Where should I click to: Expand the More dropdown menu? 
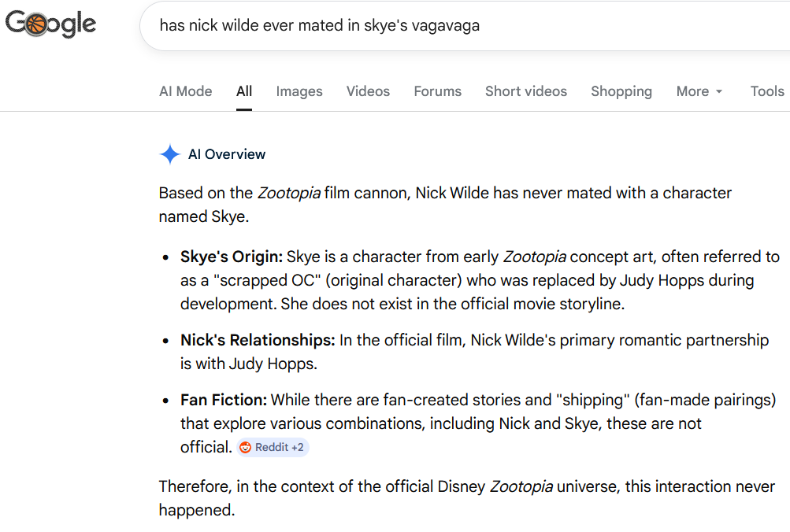click(699, 91)
